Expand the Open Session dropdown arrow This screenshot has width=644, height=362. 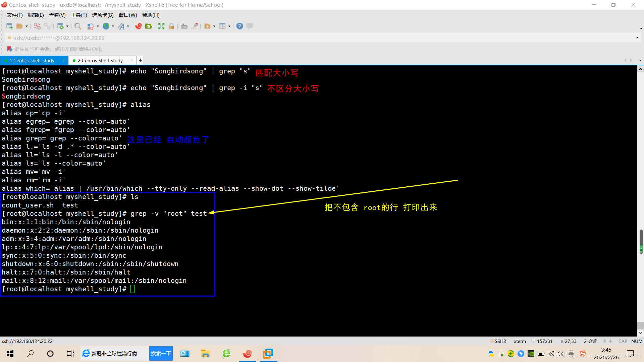(x=26, y=26)
